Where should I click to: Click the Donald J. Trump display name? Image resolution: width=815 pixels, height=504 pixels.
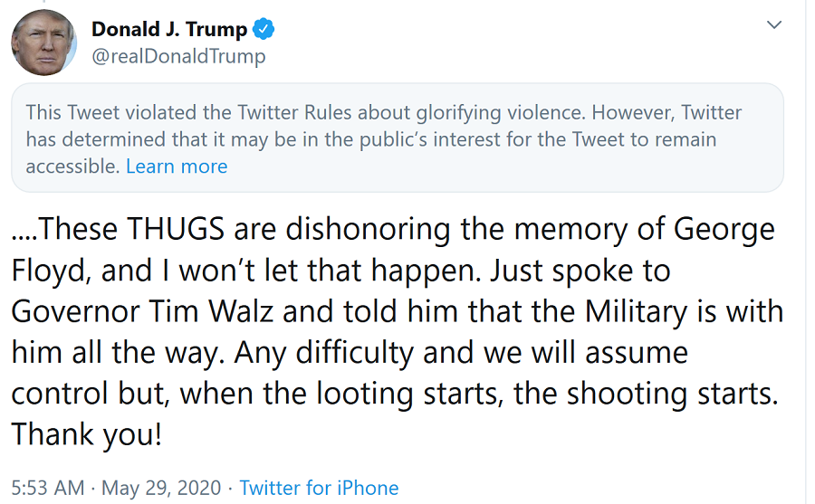point(168,30)
